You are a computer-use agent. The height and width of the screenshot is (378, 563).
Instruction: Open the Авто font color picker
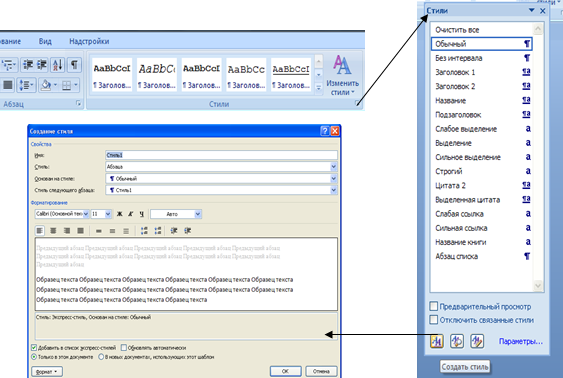point(176,214)
